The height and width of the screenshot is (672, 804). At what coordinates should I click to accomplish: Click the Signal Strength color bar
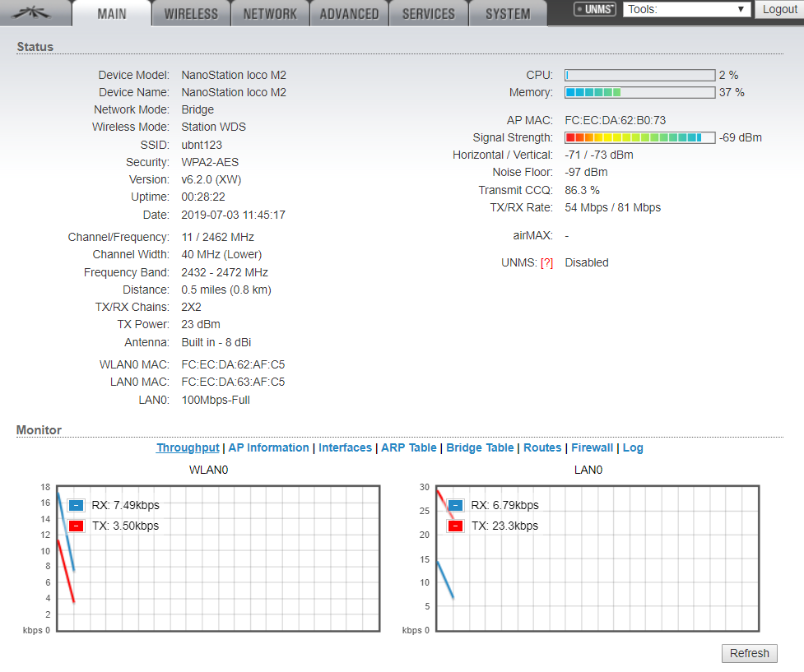(640, 137)
